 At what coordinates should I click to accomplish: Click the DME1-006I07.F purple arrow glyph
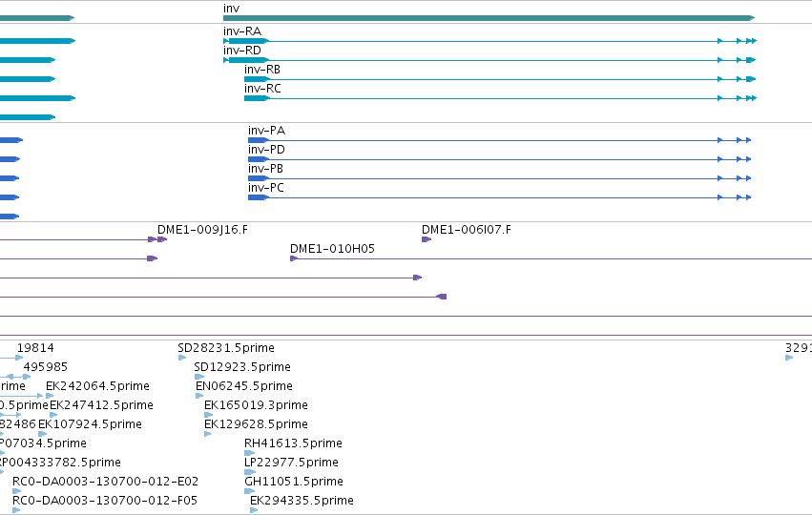[427, 239]
